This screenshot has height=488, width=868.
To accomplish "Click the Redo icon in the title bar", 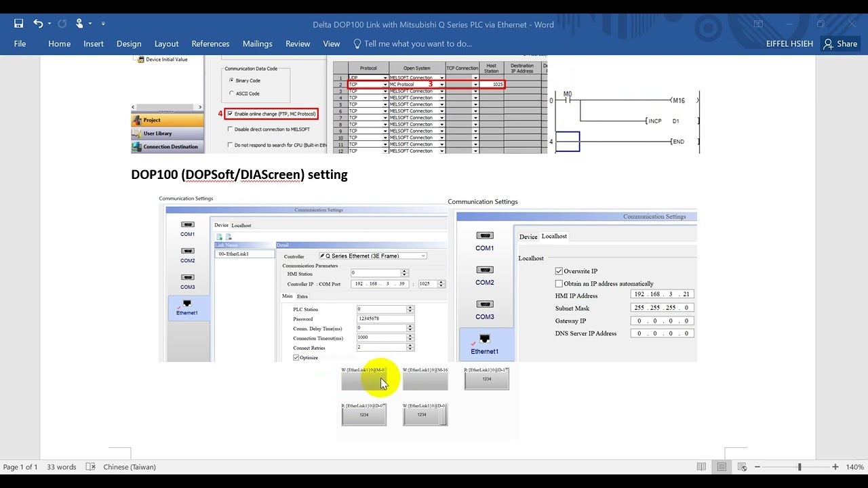I will [x=62, y=24].
